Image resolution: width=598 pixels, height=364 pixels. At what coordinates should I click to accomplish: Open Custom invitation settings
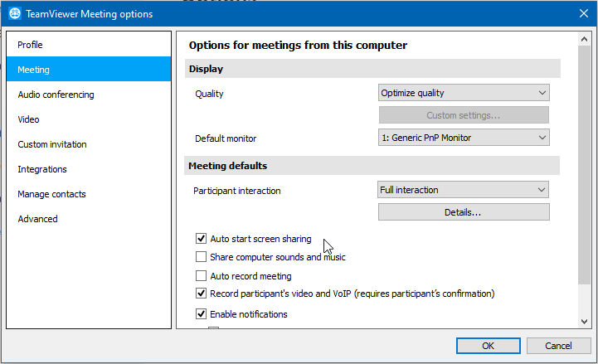89,144
